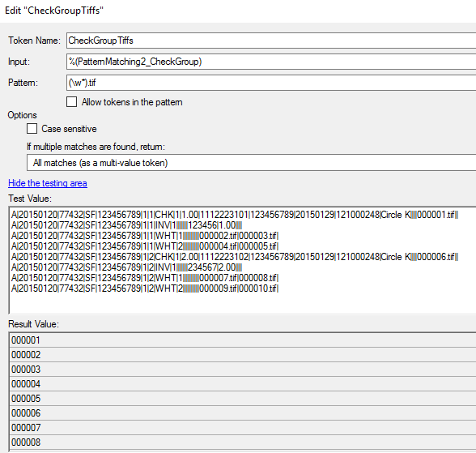
Task: Select result row 000002
Action: pos(243,355)
